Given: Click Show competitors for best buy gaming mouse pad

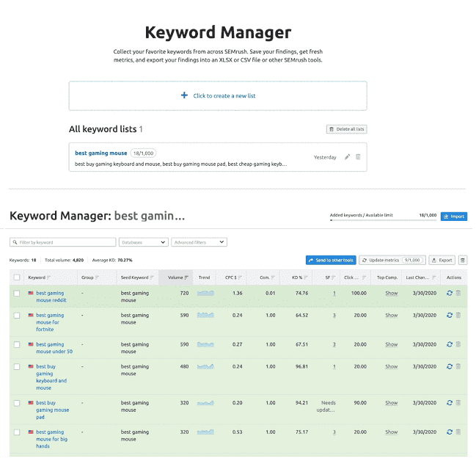Looking at the screenshot, I should point(392,403).
